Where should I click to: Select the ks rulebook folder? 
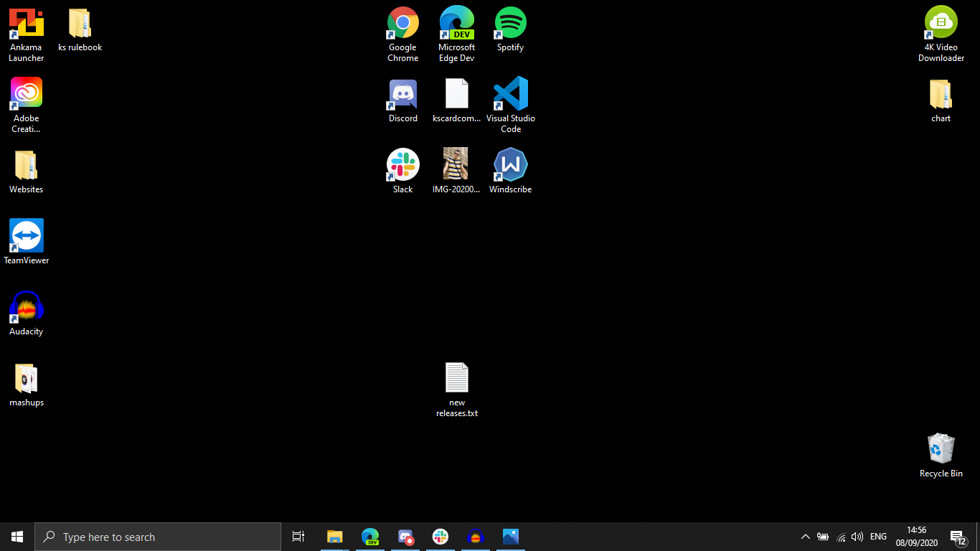coord(80,29)
